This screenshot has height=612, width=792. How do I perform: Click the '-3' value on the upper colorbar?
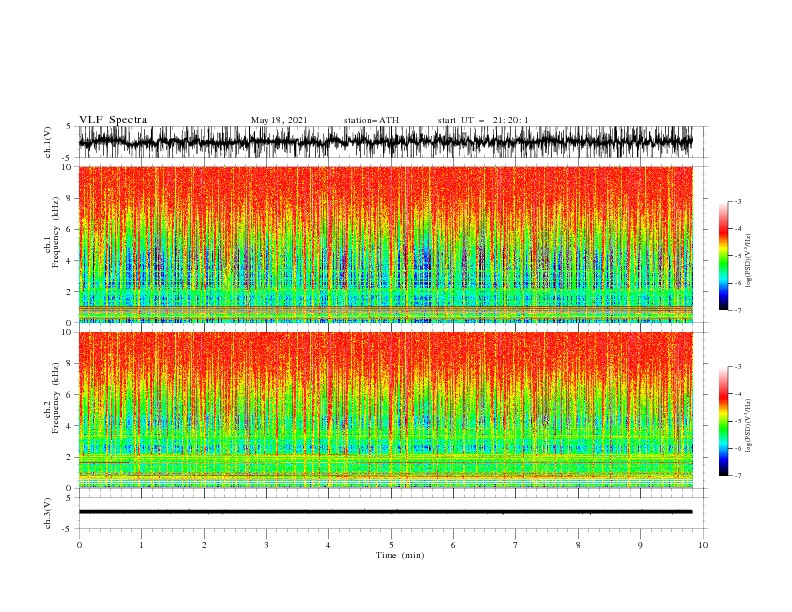click(x=737, y=201)
